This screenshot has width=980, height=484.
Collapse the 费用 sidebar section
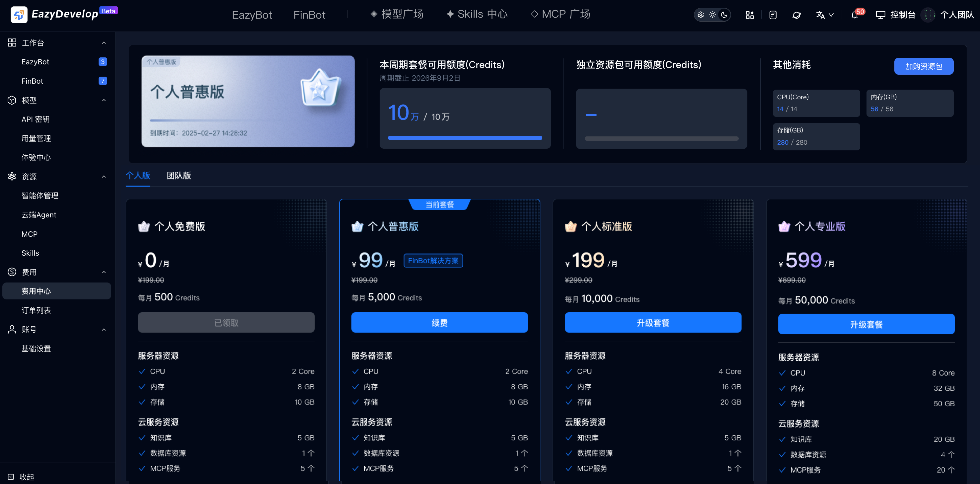click(x=104, y=272)
